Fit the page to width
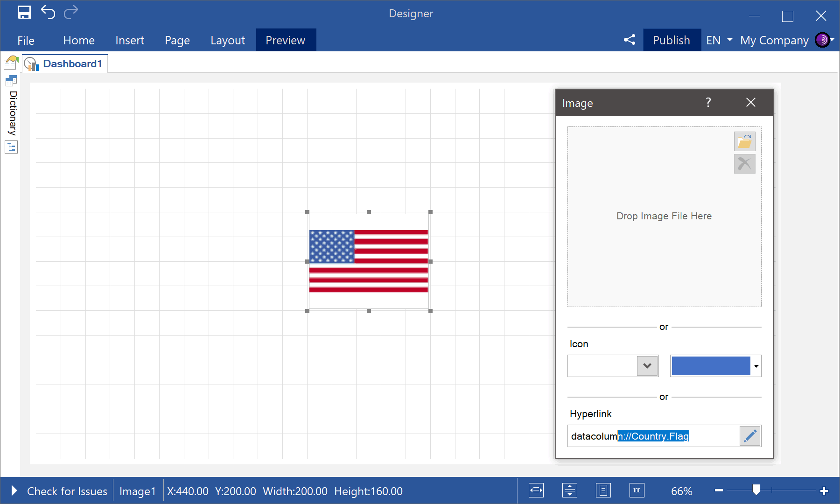The height and width of the screenshot is (504, 840). (536, 490)
